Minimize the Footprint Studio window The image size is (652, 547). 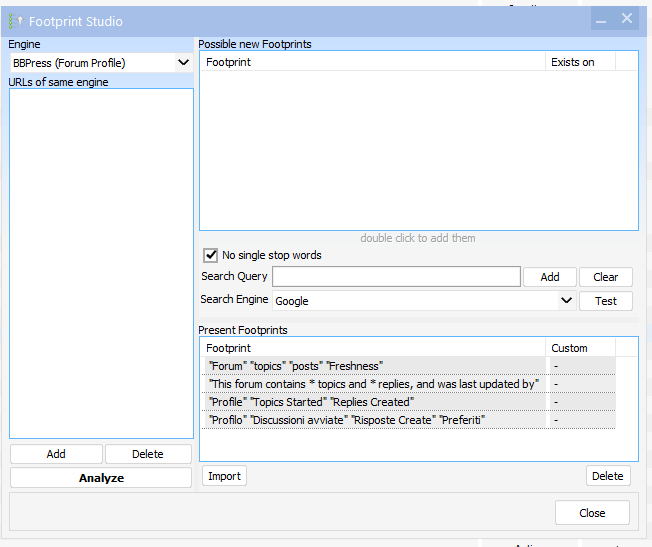click(x=600, y=20)
